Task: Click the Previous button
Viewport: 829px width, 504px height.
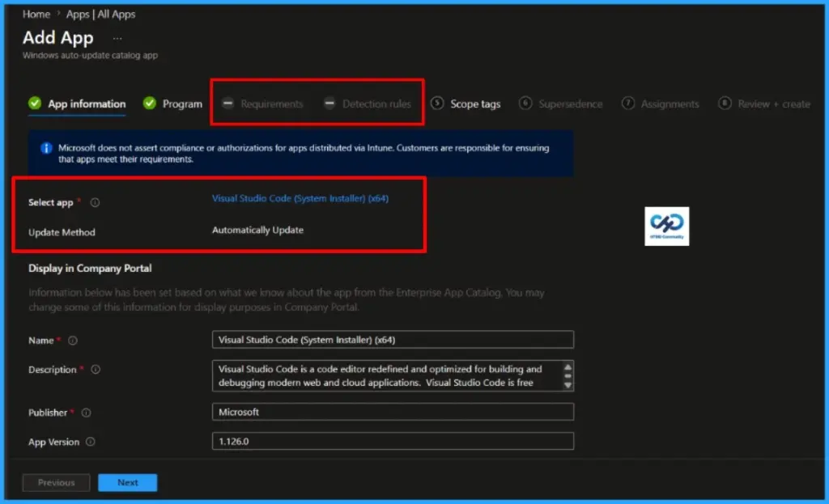Action: point(56,482)
